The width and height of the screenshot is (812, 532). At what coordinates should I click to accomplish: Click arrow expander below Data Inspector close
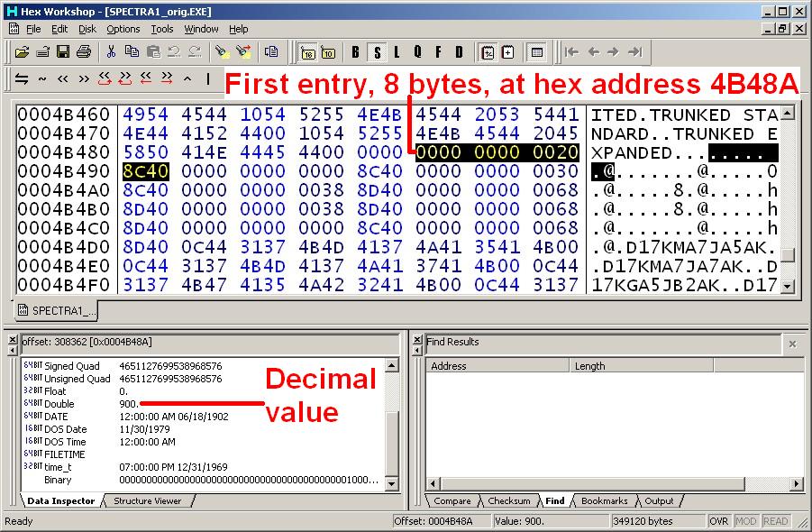click(13, 350)
